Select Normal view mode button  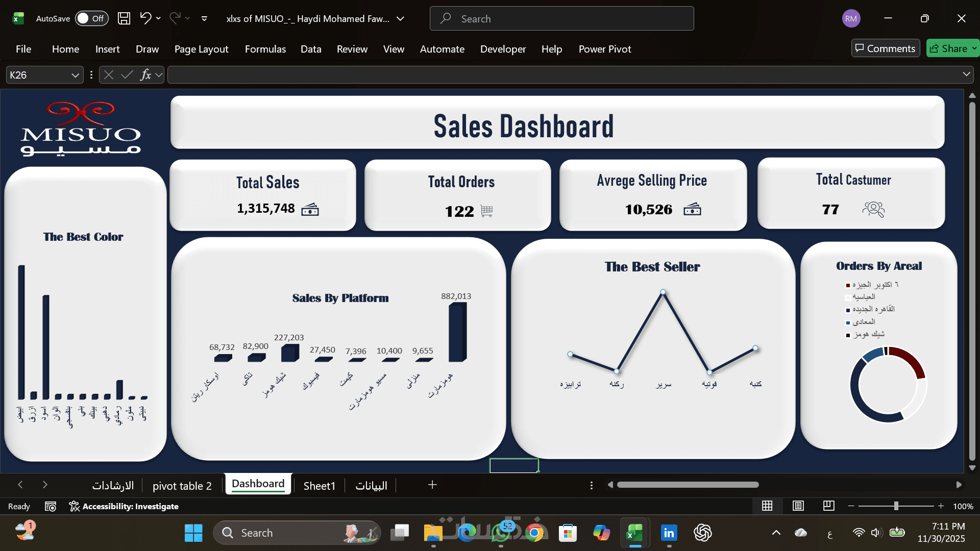tap(767, 506)
